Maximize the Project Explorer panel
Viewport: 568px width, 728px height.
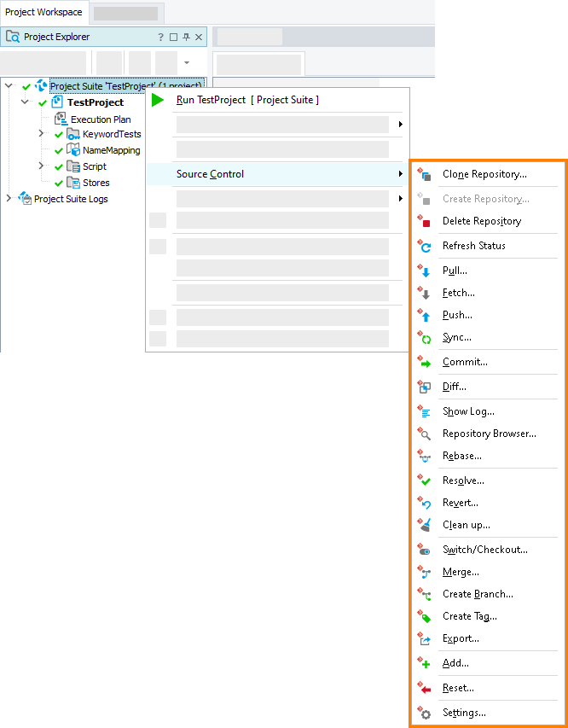coord(174,38)
